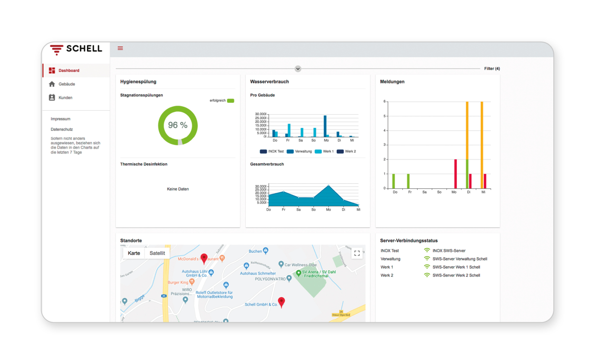
Task: Click the Kunden contact icon
Action: click(52, 98)
